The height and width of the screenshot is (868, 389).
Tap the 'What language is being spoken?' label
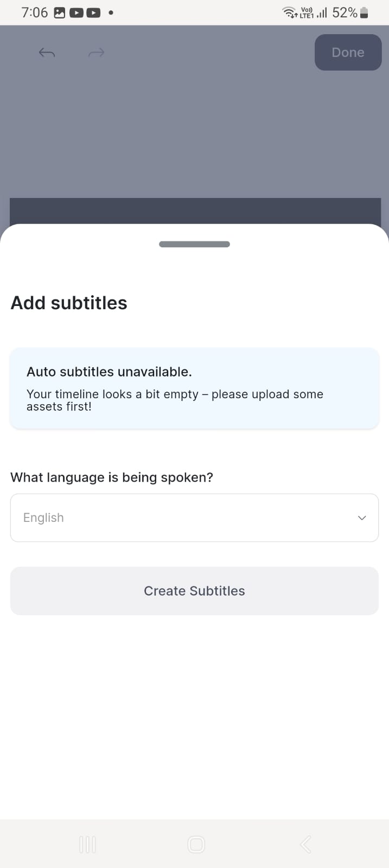tap(112, 477)
